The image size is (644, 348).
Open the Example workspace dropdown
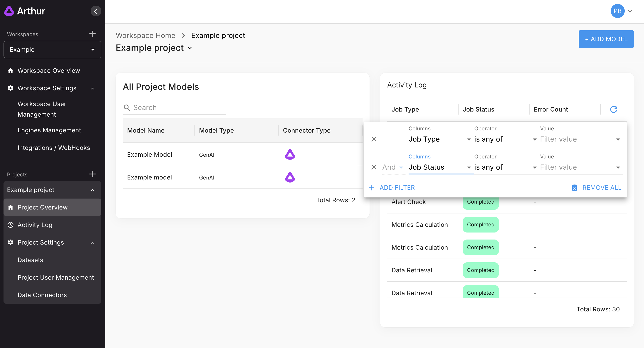(52, 50)
